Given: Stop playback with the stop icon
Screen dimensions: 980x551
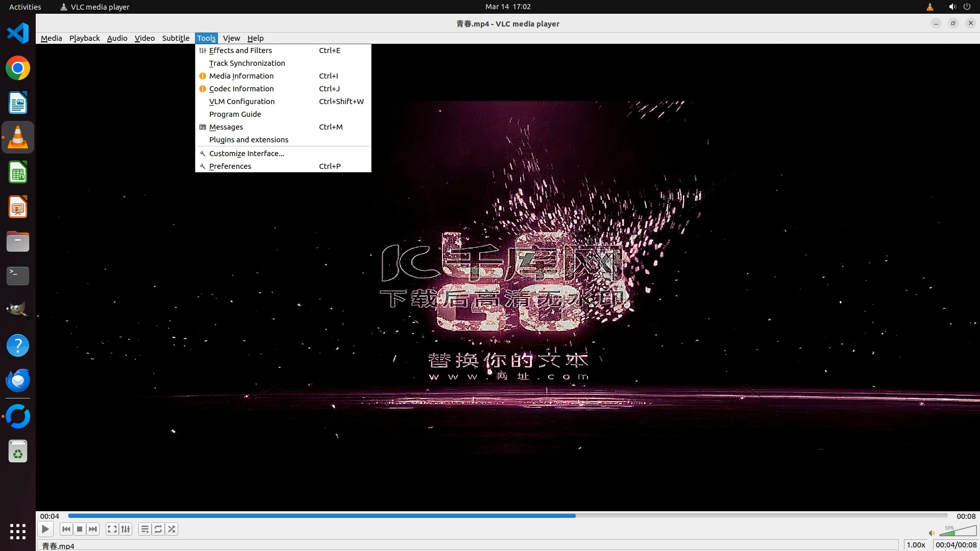Looking at the screenshot, I should (x=80, y=529).
